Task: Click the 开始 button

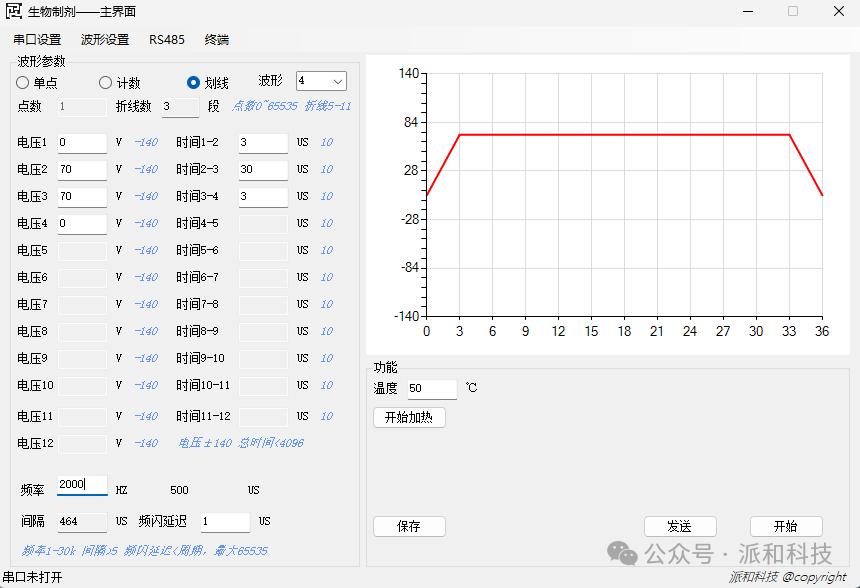Action: [x=786, y=526]
